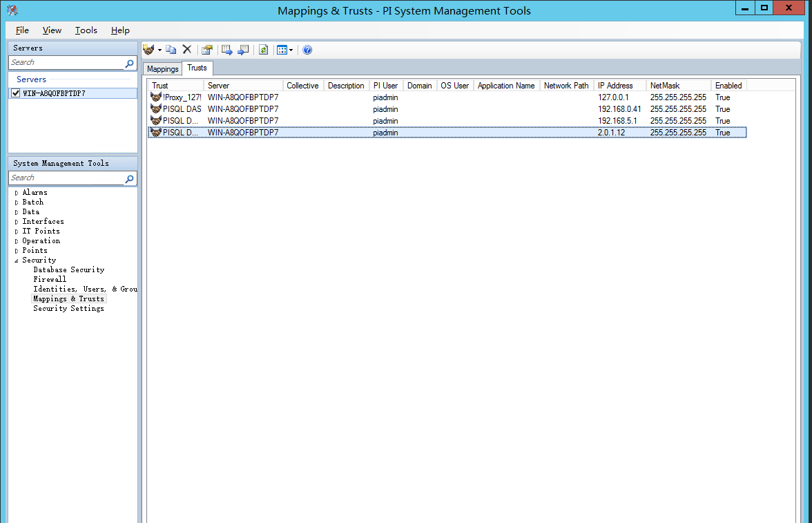This screenshot has height=523, width=812.
Task: Expand the Alarms tree node
Action: point(17,193)
